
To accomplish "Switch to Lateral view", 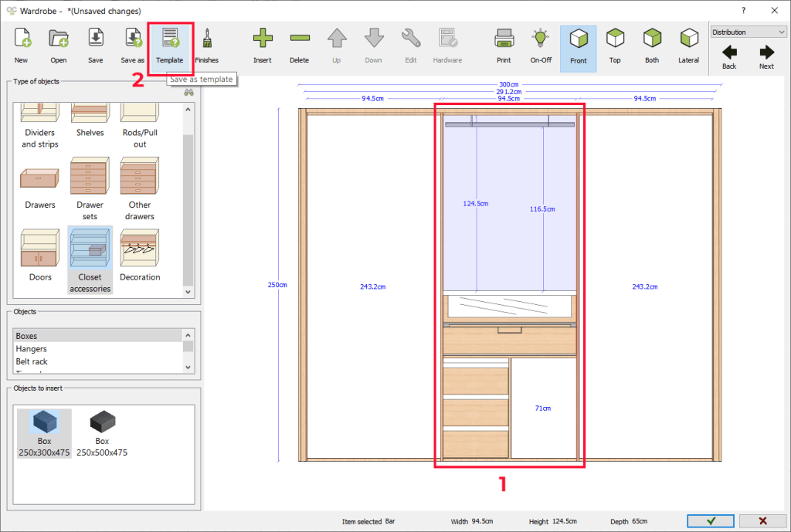I will point(688,46).
